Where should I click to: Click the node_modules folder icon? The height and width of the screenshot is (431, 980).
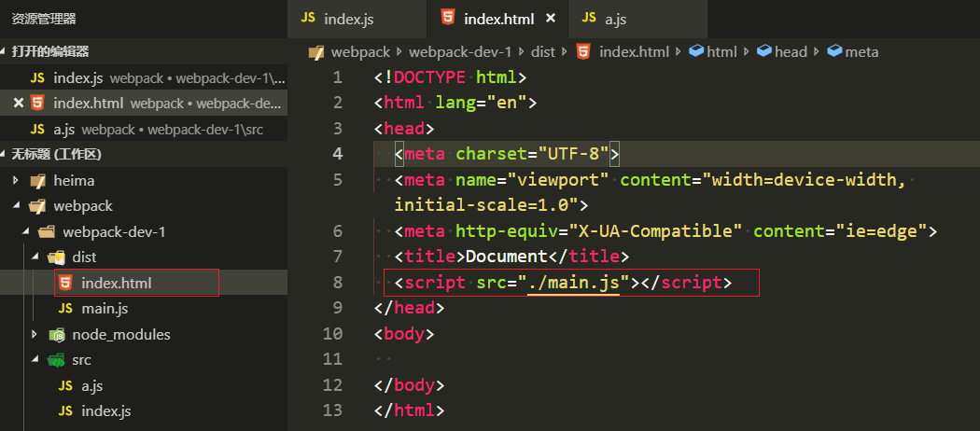point(58,334)
